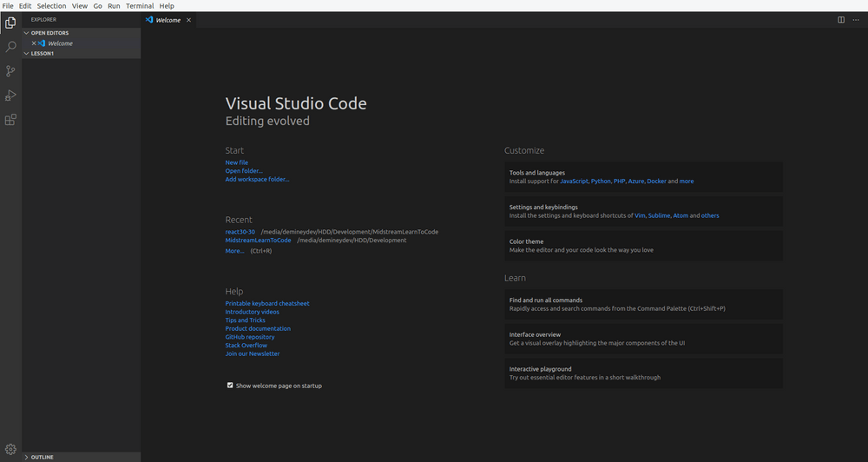Click the Open folder... link
868x462 pixels.
pyautogui.click(x=244, y=170)
